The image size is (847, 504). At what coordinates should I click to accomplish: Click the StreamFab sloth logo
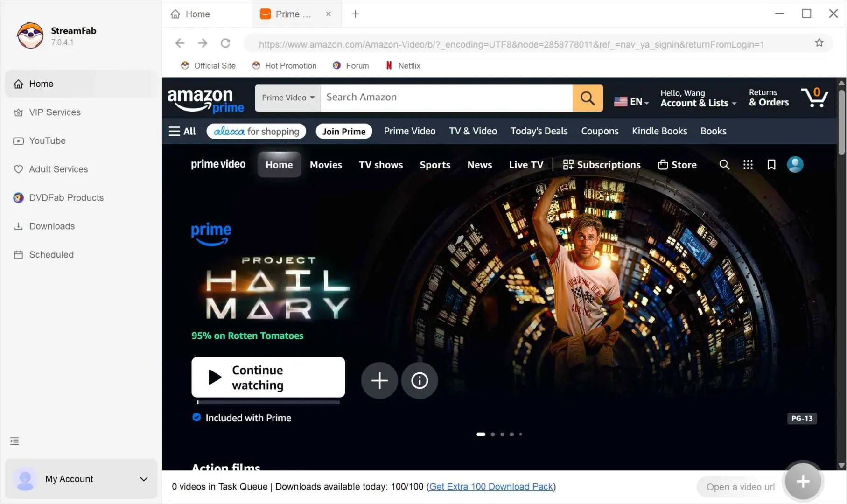coord(30,35)
